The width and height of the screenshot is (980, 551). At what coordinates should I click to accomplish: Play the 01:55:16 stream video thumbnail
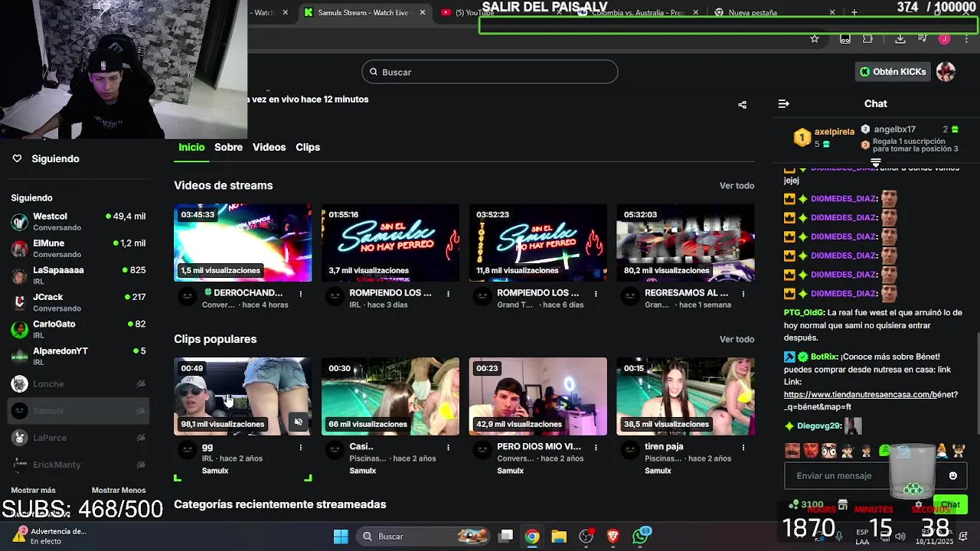390,243
